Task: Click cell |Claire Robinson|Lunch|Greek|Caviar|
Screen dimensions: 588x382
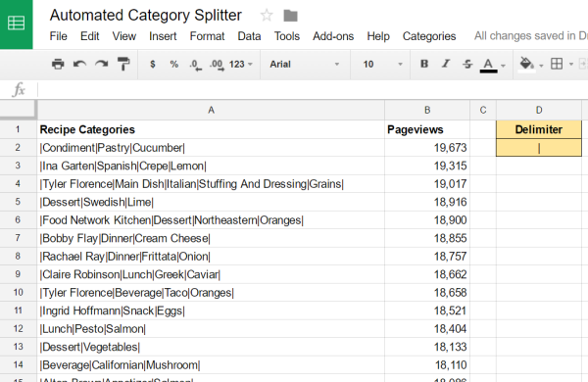Action: [211, 274]
